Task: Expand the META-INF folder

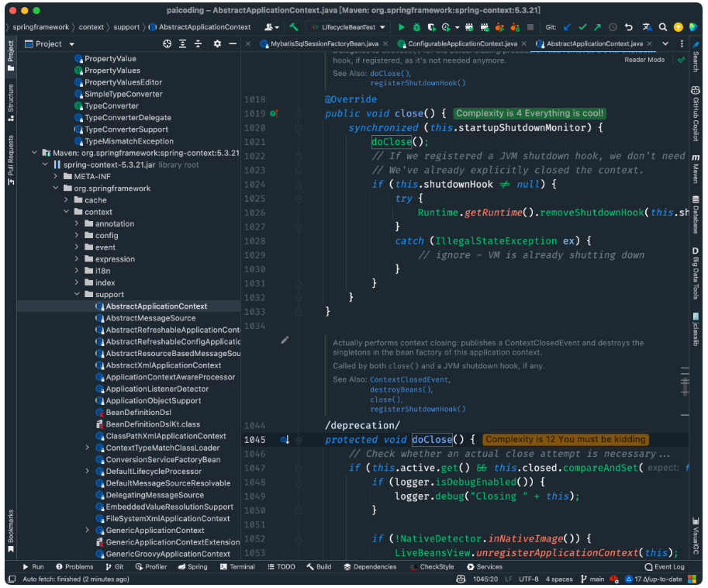Action: (56, 176)
